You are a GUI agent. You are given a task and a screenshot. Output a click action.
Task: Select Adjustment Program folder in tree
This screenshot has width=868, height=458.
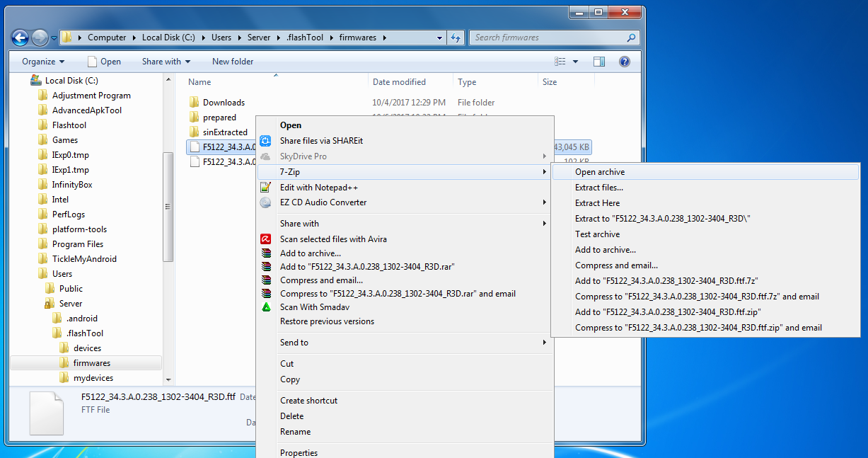(91, 96)
